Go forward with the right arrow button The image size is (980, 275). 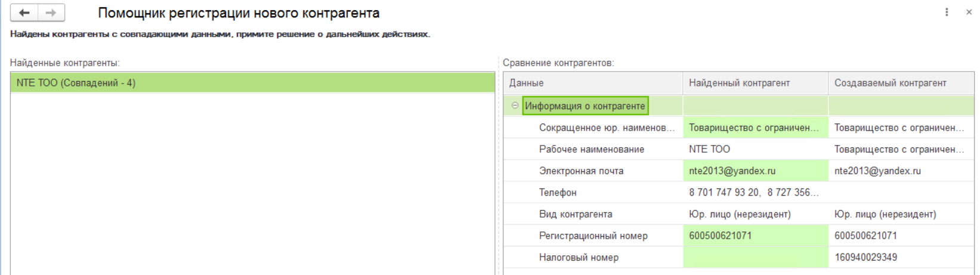coord(51,13)
